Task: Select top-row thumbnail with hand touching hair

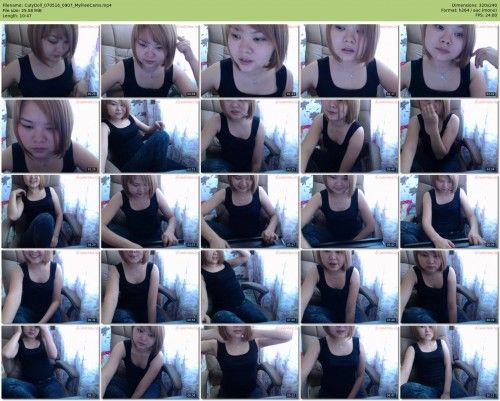Action: pos(150,61)
